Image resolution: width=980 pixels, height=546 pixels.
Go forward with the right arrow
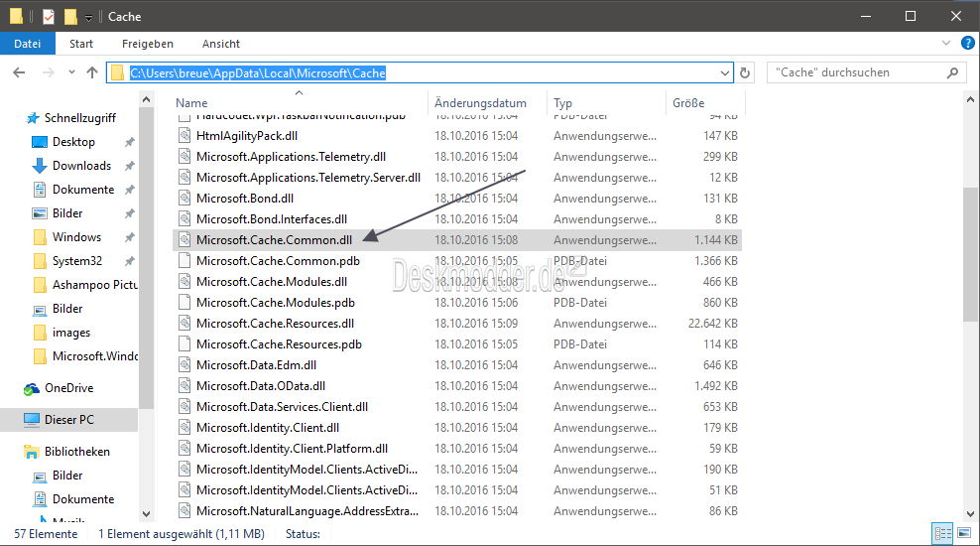(49, 72)
